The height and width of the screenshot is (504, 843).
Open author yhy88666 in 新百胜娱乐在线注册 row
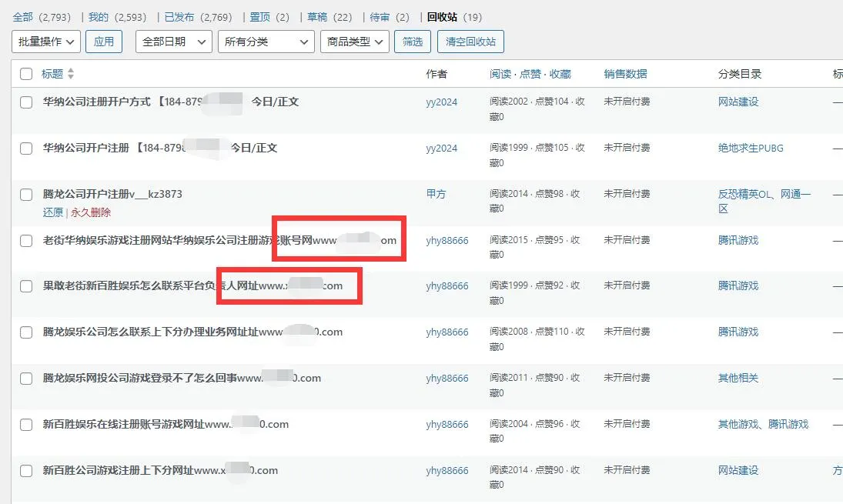(447, 425)
